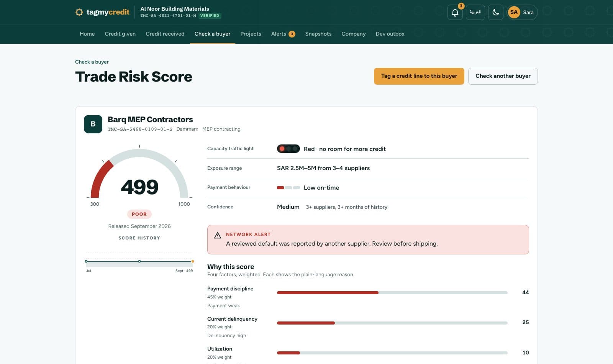The height and width of the screenshot is (364, 613).
Task: Click the Al Noor Building Materials name
Action: [x=175, y=9]
